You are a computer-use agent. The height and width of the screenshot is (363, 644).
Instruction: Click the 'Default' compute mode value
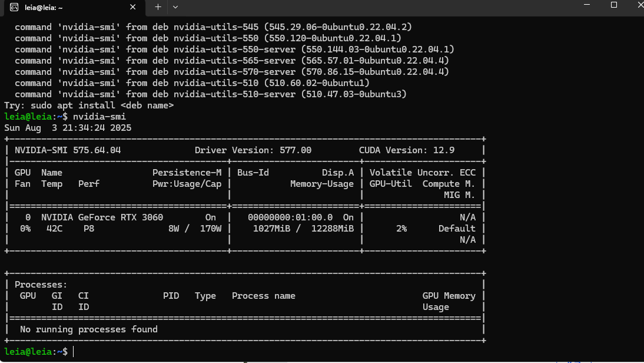pos(457,228)
